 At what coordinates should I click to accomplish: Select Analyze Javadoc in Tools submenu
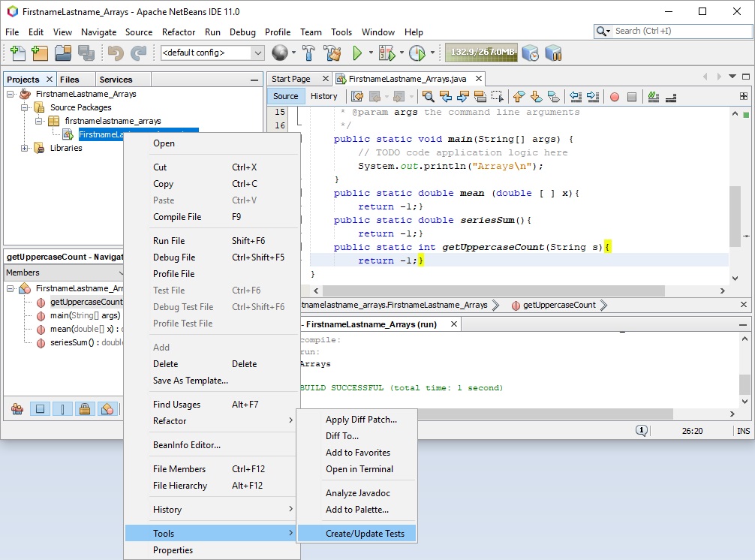click(357, 493)
